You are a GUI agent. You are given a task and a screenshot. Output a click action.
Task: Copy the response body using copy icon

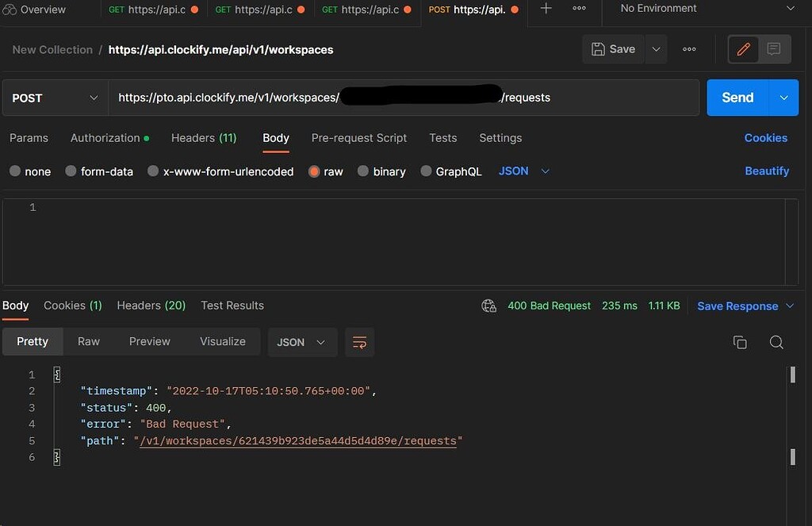coord(740,342)
